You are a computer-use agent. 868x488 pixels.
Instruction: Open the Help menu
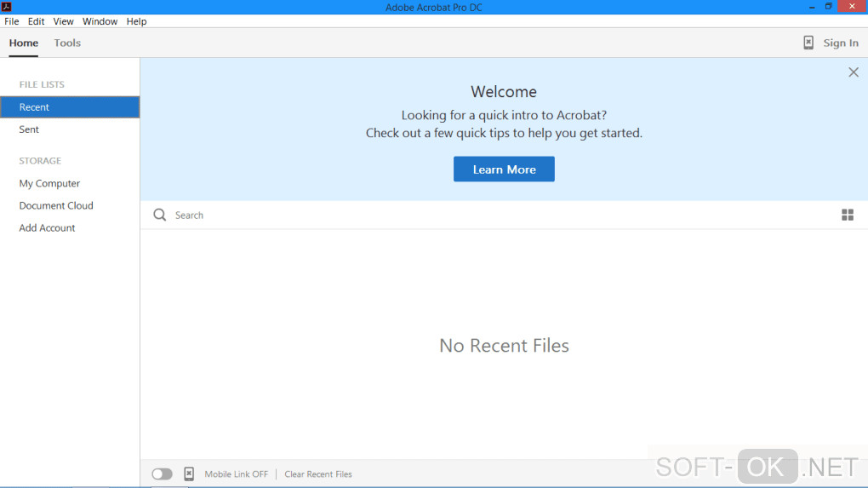tap(136, 21)
